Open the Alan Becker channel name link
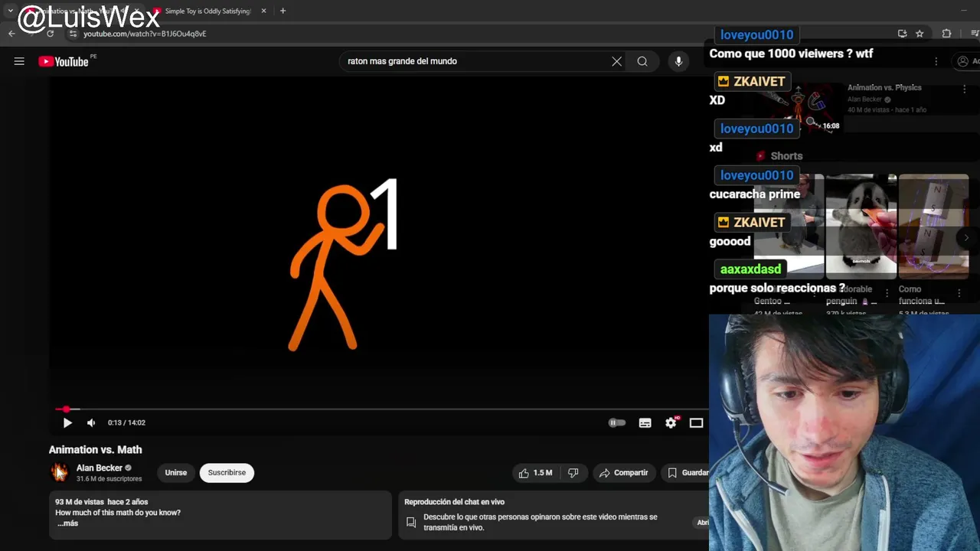The width and height of the screenshot is (980, 551). [99, 468]
